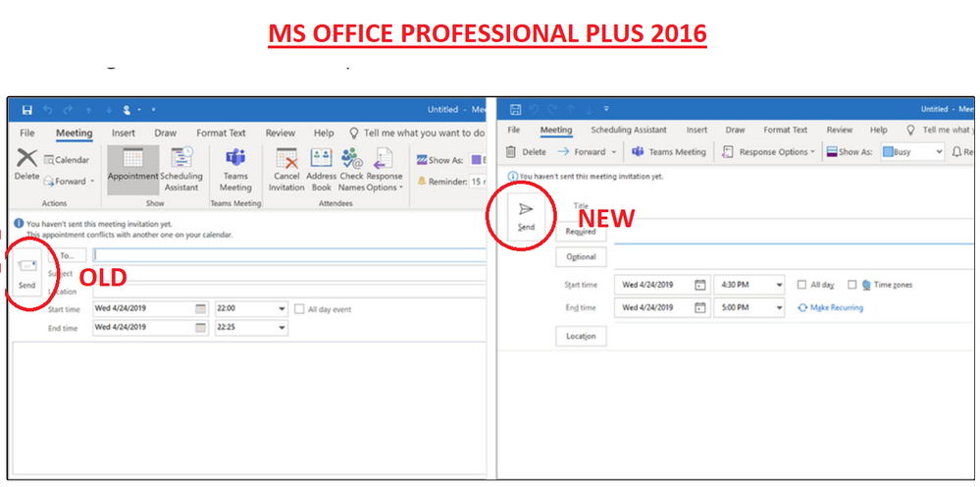Open Calendar from the old window Actions group
Viewport: 980px width, 487px height.
point(67,160)
